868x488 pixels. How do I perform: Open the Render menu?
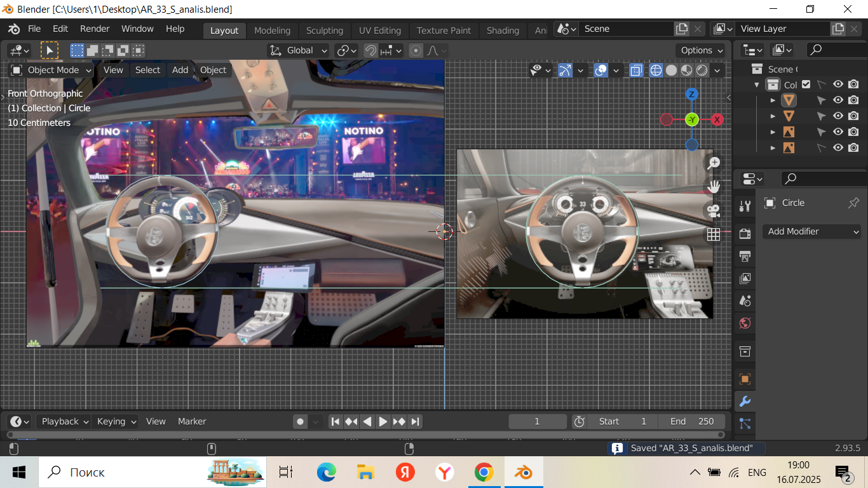[95, 29]
